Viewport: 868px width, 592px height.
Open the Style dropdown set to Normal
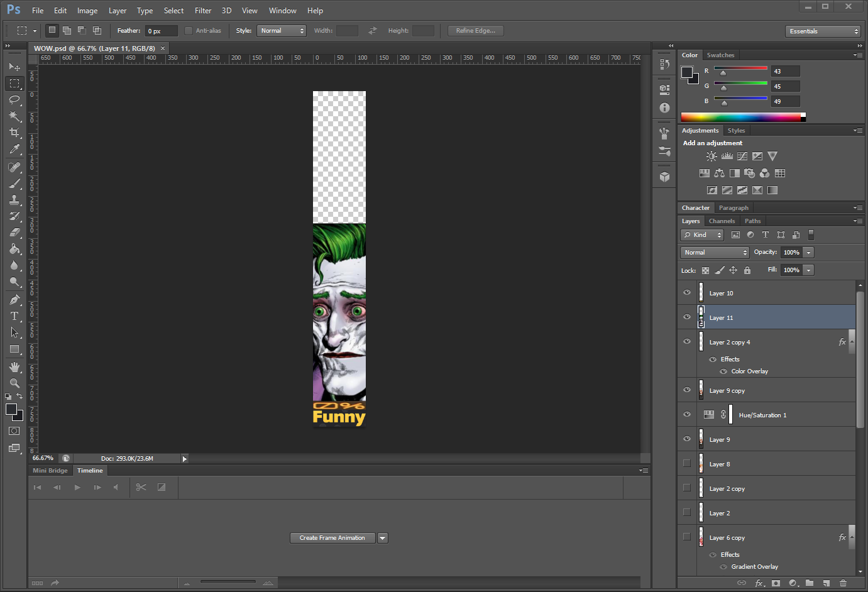tap(281, 31)
